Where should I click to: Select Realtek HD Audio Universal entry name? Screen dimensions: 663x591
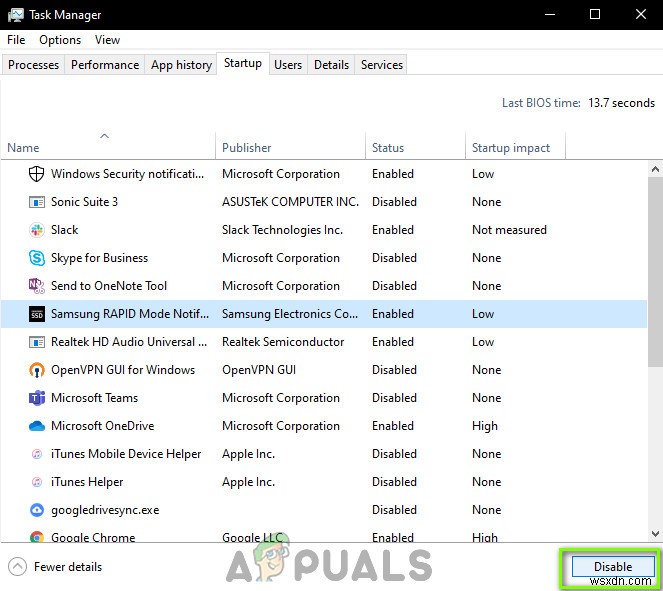click(129, 342)
